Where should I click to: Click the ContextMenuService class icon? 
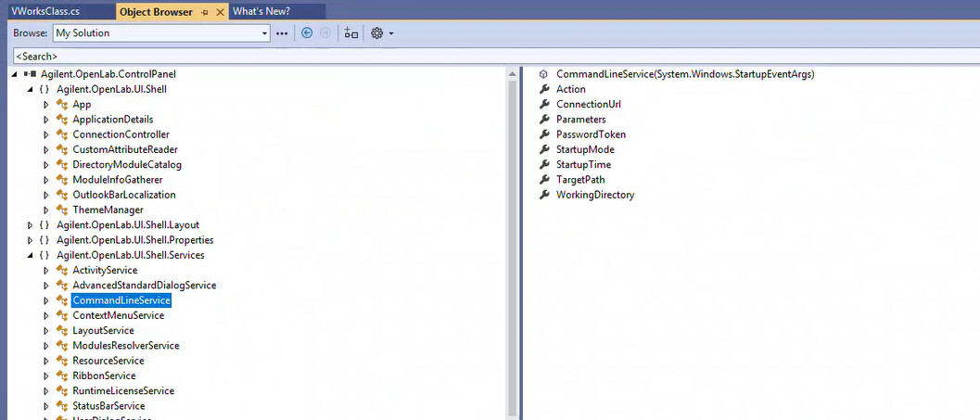pos(61,315)
